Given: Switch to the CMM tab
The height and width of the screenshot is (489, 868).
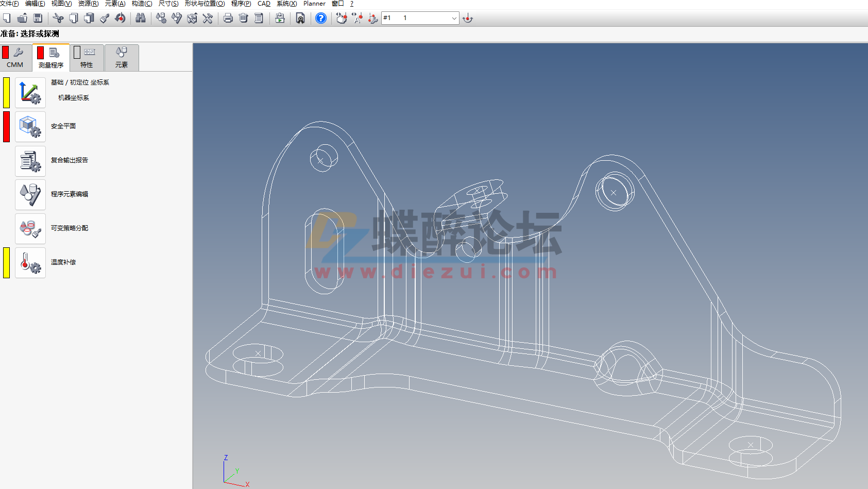Looking at the screenshot, I should point(15,57).
